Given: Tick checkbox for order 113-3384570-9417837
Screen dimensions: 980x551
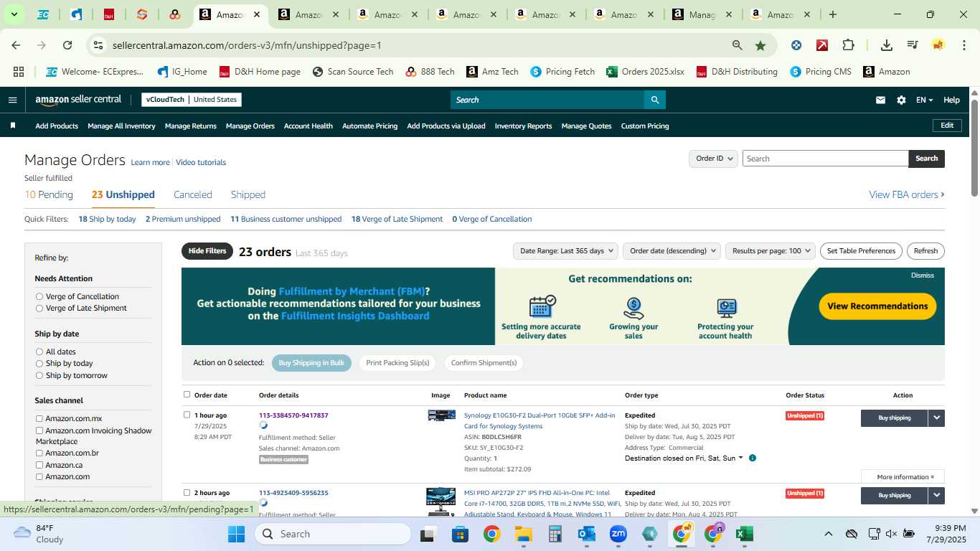Looking at the screenshot, I should [x=187, y=415].
